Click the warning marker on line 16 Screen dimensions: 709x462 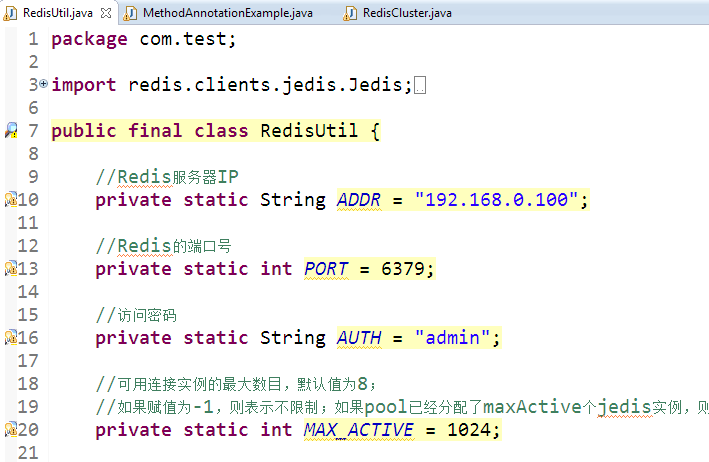click(10, 338)
